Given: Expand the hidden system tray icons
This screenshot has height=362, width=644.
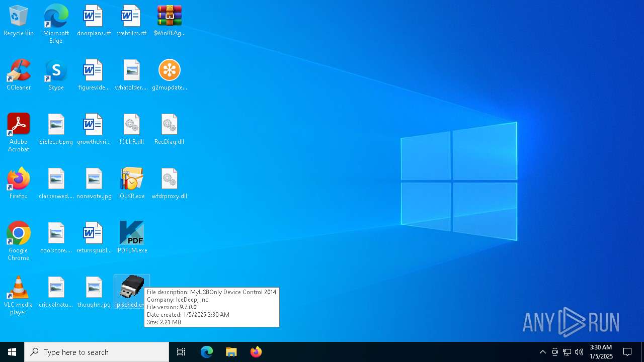Looking at the screenshot, I should [542, 352].
